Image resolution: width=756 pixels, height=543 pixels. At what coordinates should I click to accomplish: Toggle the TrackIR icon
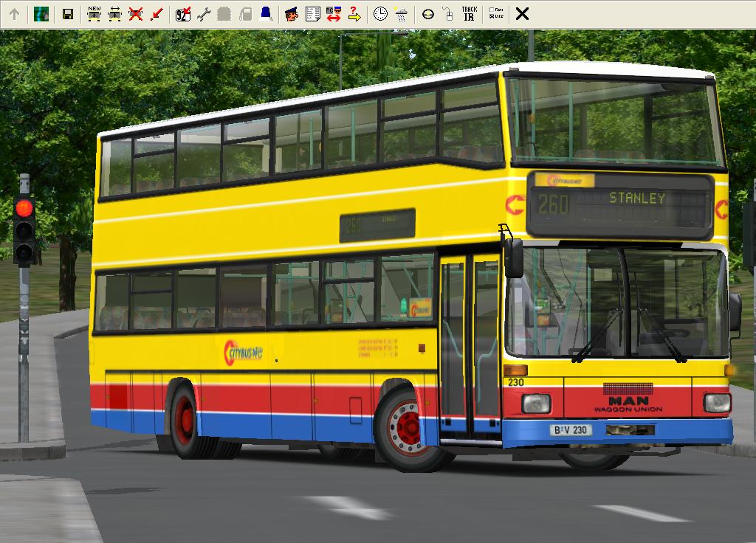tap(469, 13)
